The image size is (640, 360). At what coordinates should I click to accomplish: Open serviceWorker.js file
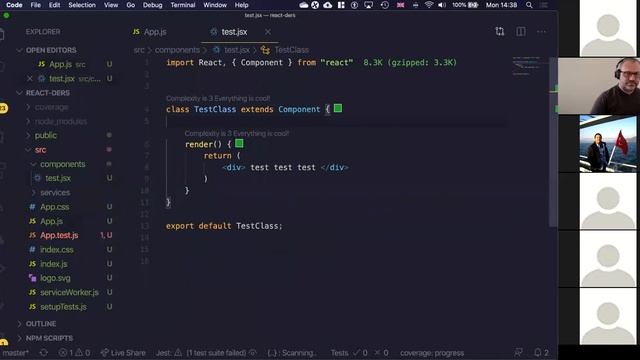[69, 292]
